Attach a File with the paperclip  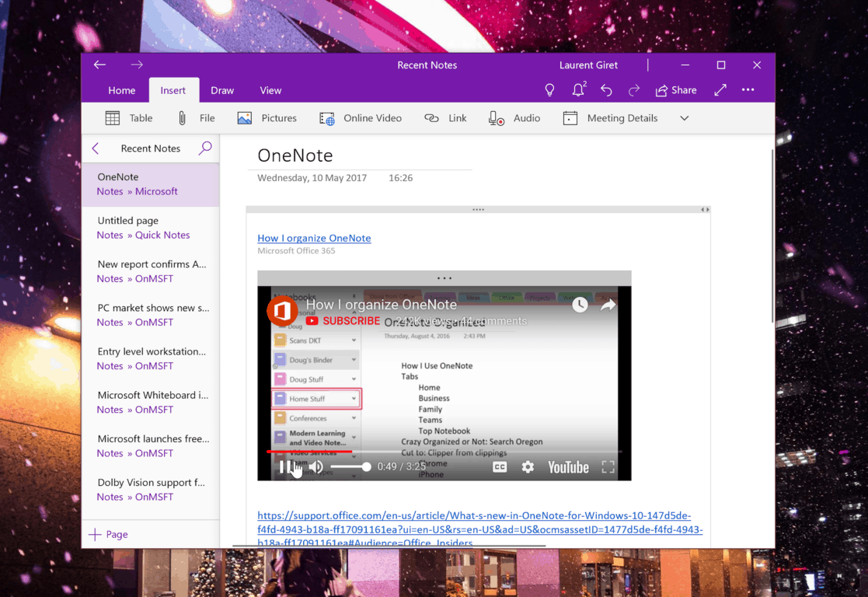coord(196,118)
